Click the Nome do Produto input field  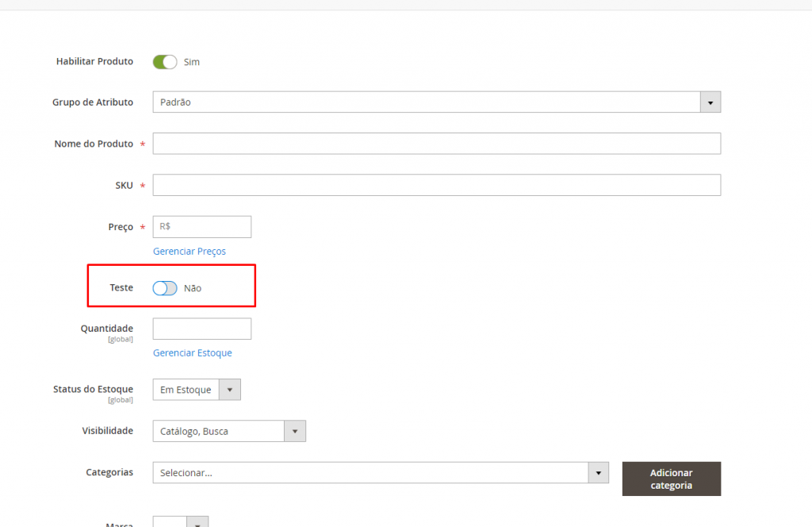pos(437,144)
